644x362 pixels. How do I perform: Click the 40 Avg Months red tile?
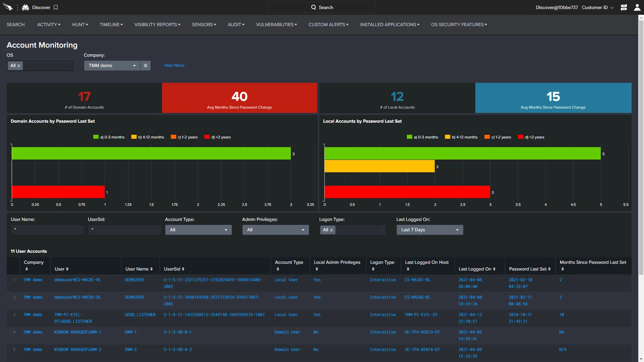click(239, 98)
